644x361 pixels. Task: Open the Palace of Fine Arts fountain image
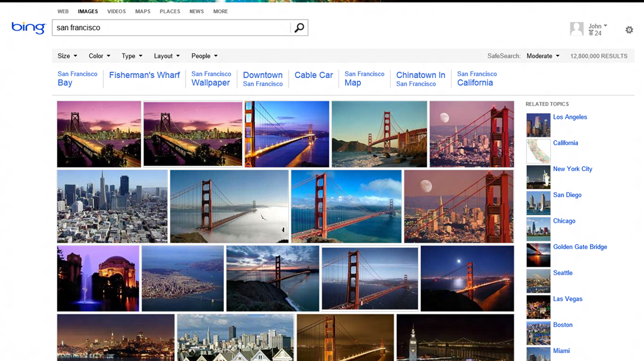(x=98, y=279)
